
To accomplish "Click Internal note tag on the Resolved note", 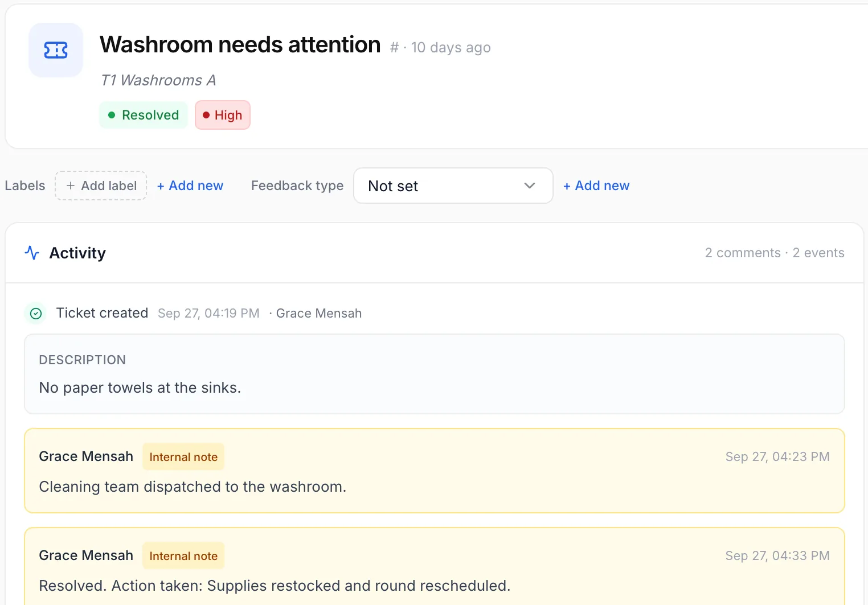I will point(183,556).
